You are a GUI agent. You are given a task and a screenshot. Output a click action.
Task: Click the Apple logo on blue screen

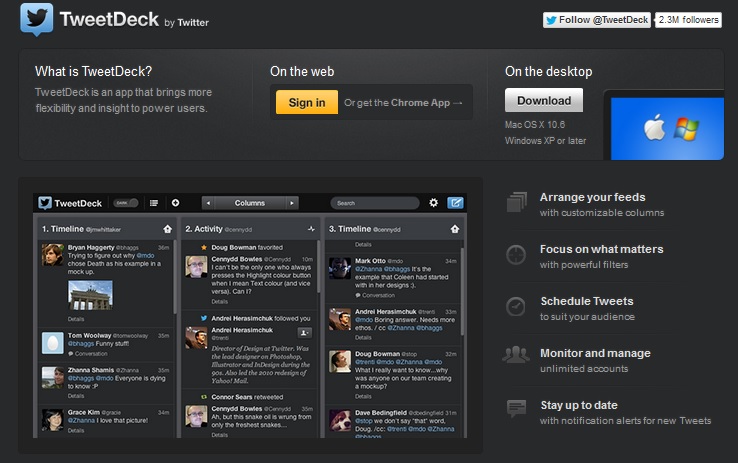tap(654, 127)
